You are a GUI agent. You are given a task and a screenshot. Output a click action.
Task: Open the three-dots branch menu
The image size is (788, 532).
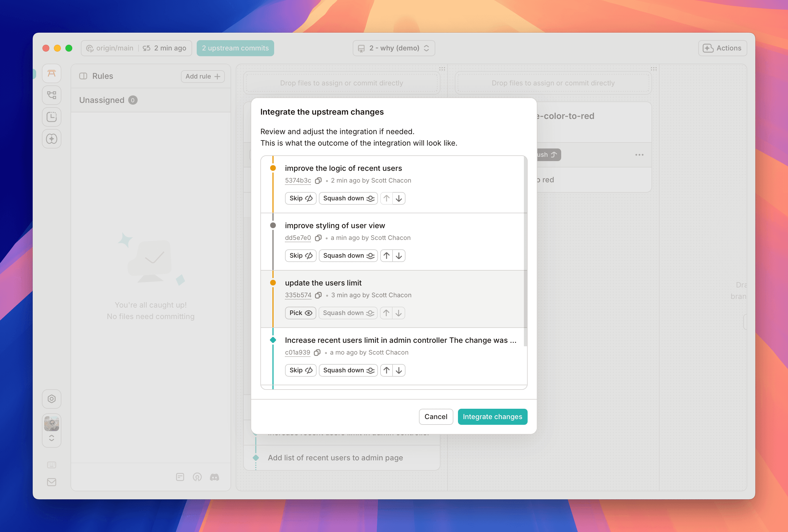639,155
